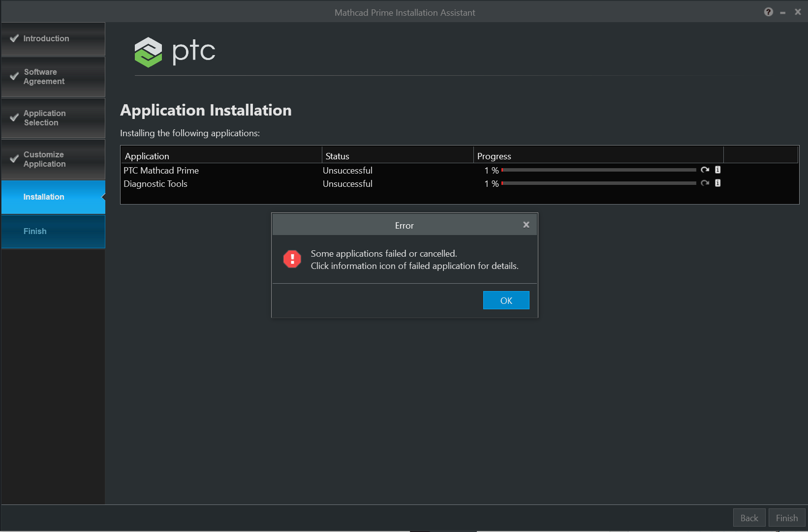Click the red error stop icon

(x=292, y=259)
